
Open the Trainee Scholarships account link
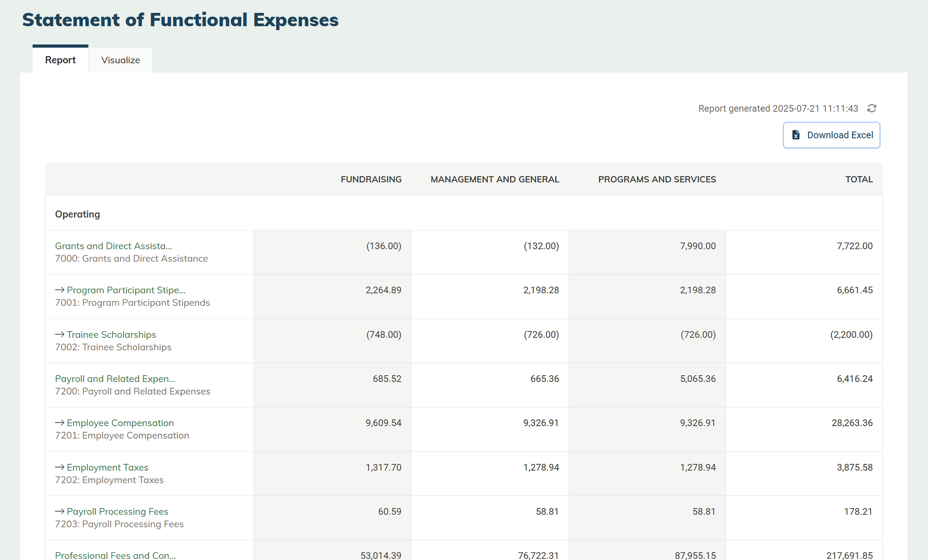pyautogui.click(x=111, y=335)
